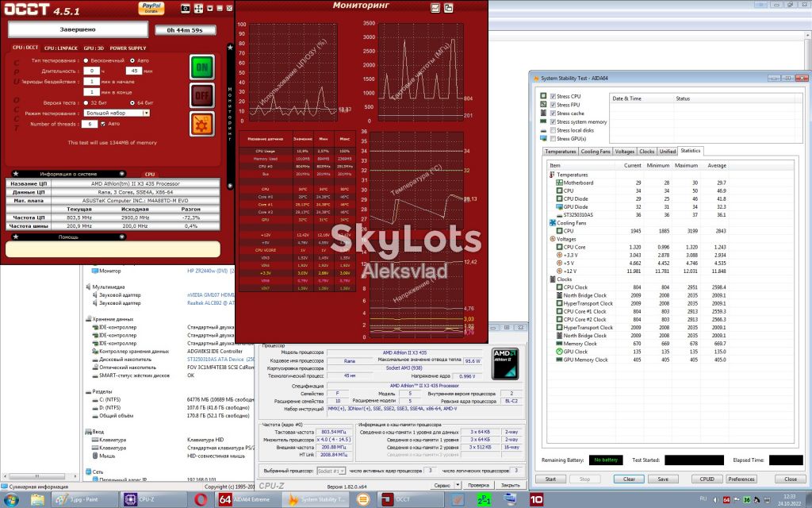Click the Preferences button in AIDA64

click(741, 479)
